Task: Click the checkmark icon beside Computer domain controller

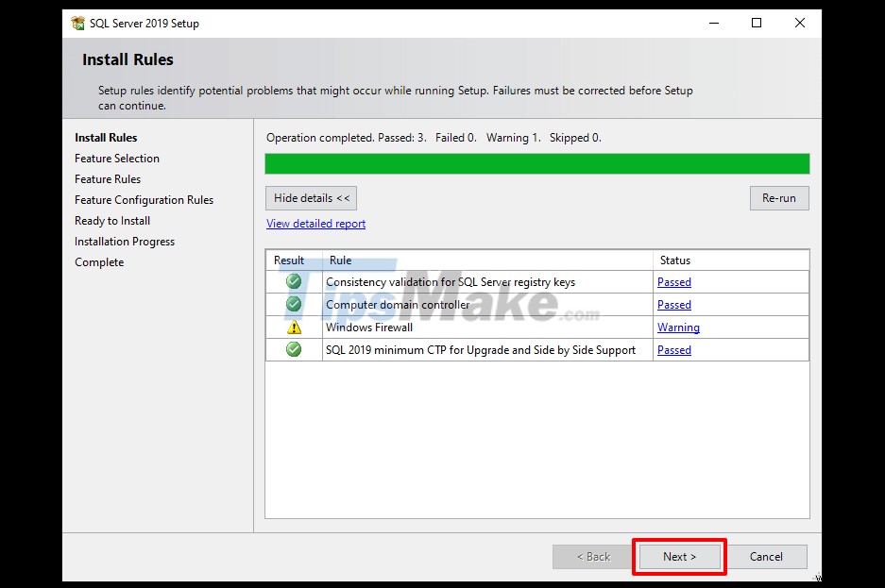Action: pyautogui.click(x=293, y=304)
